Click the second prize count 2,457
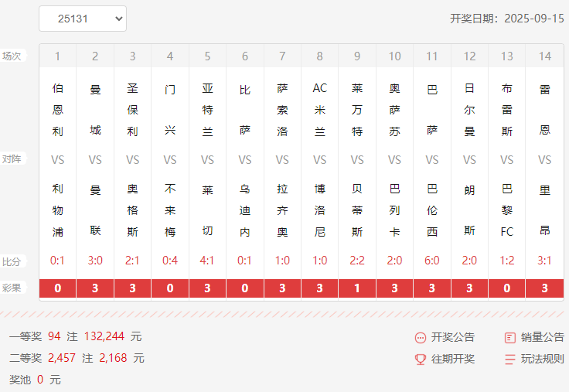 (x=62, y=358)
